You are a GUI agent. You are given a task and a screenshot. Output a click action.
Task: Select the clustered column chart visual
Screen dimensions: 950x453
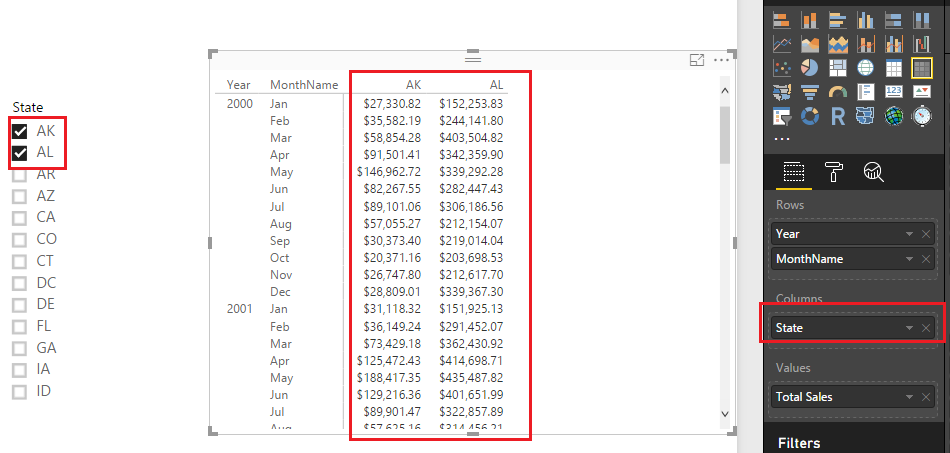865,20
